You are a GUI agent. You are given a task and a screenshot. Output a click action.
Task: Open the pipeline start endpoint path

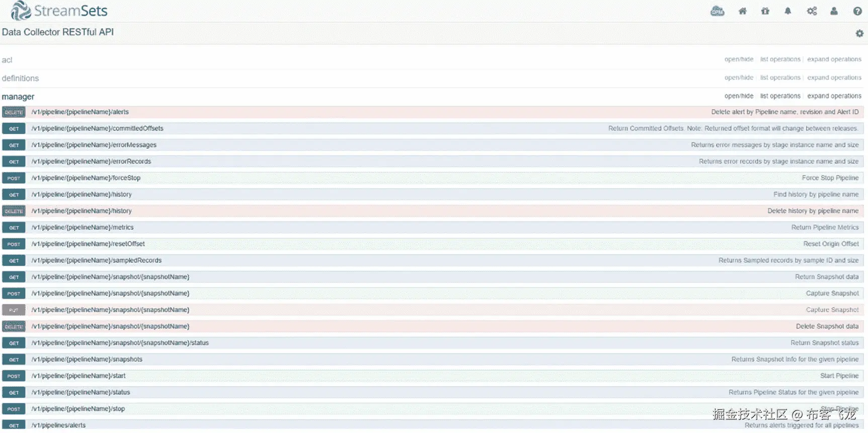(x=78, y=376)
